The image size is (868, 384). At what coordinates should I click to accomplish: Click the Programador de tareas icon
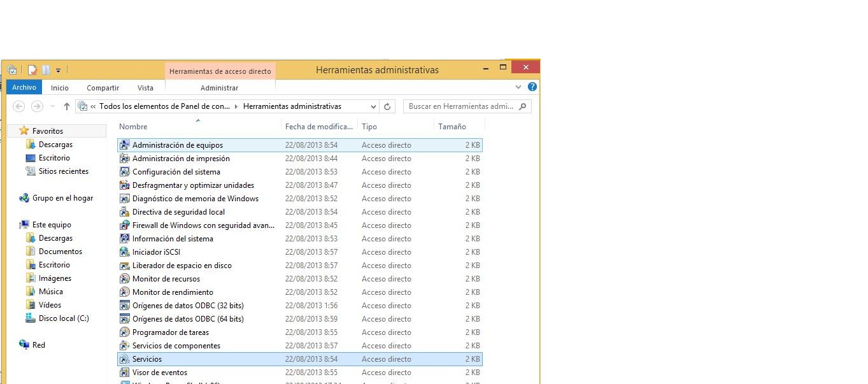click(125, 332)
